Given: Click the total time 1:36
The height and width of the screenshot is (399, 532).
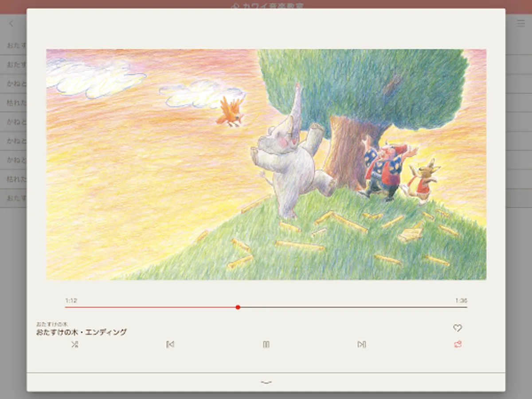Looking at the screenshot, I should point(461,301).
